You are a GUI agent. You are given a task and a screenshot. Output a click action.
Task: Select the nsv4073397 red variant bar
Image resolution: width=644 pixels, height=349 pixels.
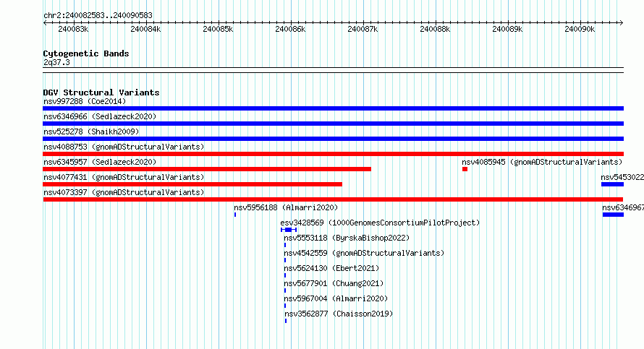[x=333, y=199]
